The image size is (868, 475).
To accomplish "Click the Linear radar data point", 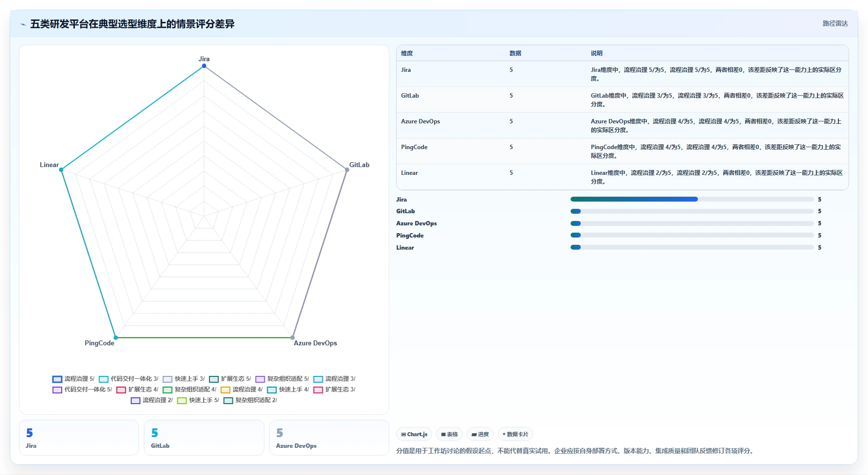I will [x=61, y=170].
